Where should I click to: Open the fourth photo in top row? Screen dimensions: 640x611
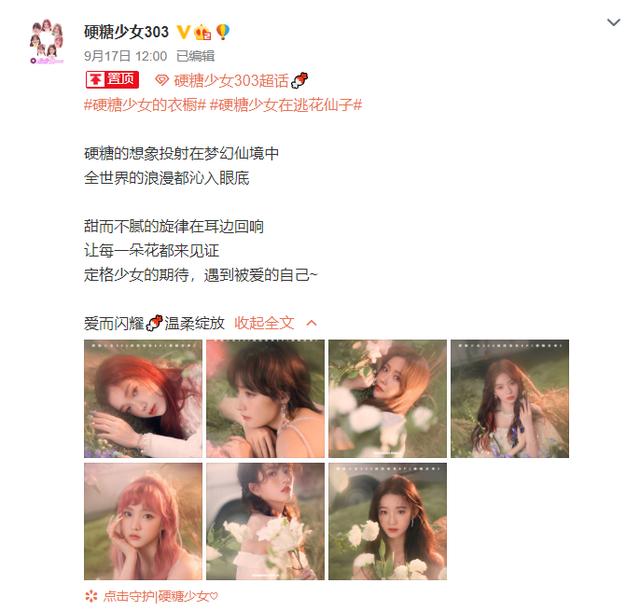click(x=509, y=398)
